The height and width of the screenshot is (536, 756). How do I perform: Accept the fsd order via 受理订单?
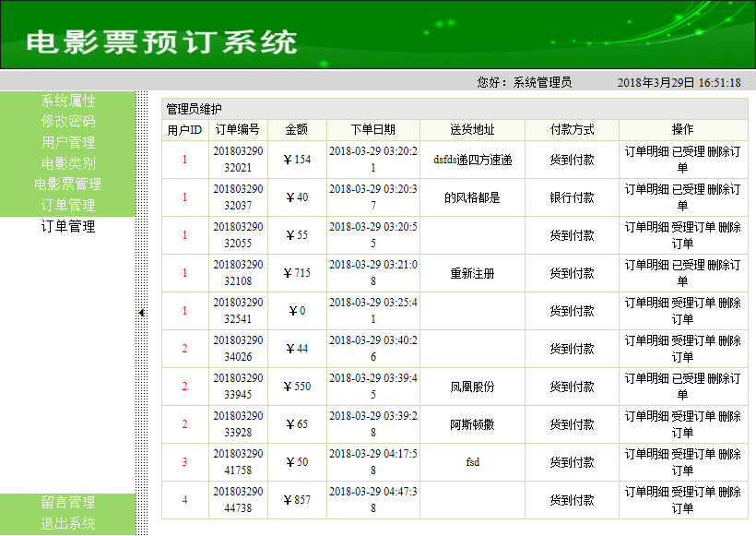693,454
